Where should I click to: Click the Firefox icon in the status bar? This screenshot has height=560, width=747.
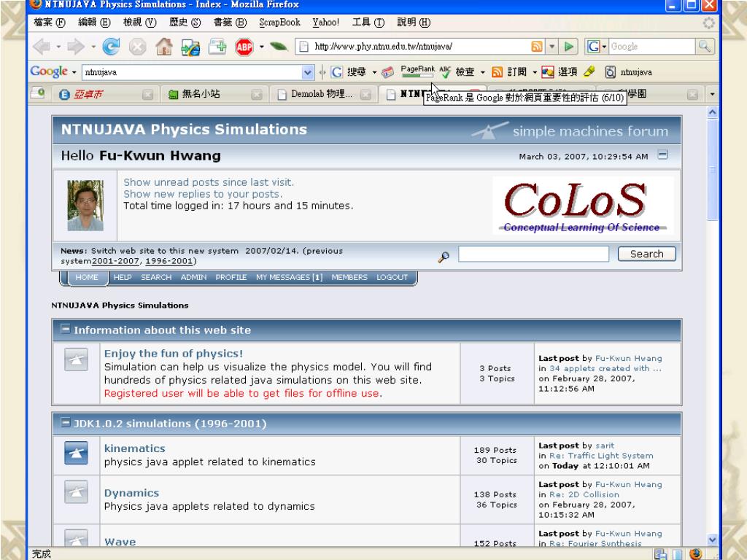point(695,554)
